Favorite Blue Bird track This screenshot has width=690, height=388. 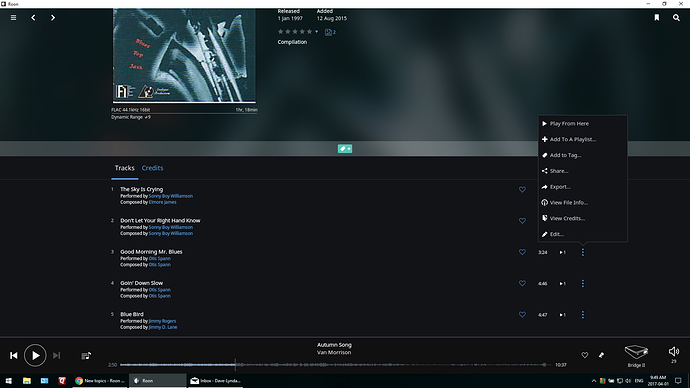coord(522,315)
